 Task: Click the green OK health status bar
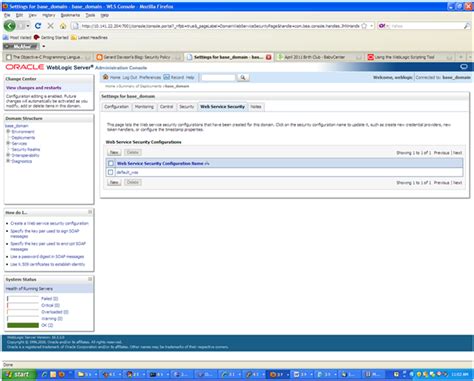[x=23, y=325]
